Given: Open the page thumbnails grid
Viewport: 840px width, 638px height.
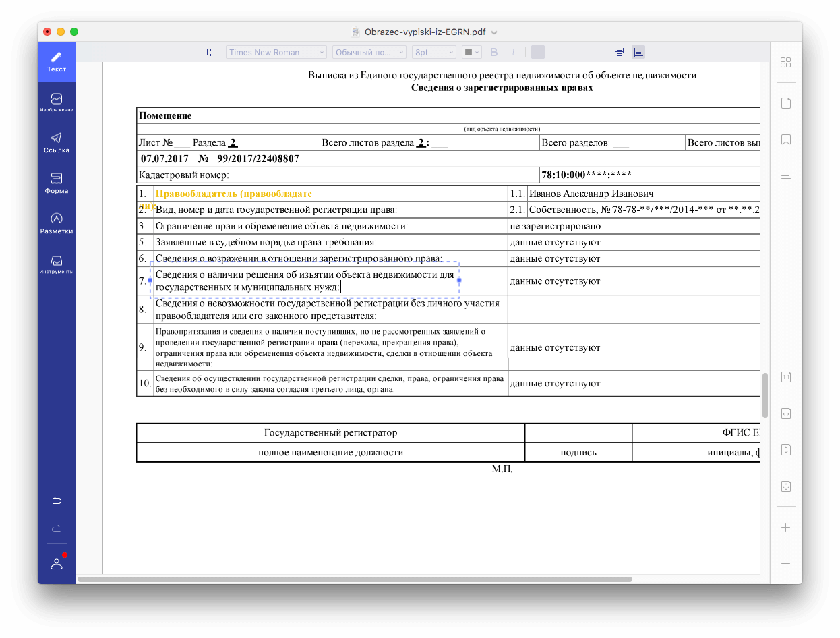Looking at the screenshot, I should (785, 63).
